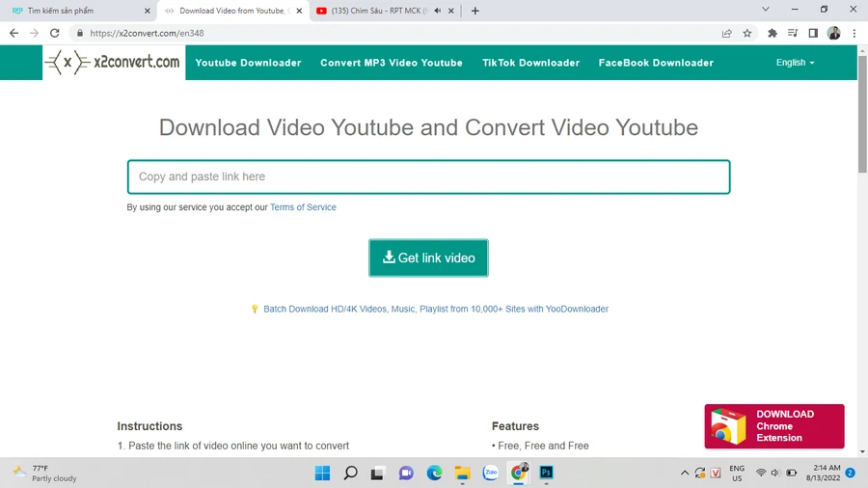Click the Get link video button

click(x=428, y=258)
